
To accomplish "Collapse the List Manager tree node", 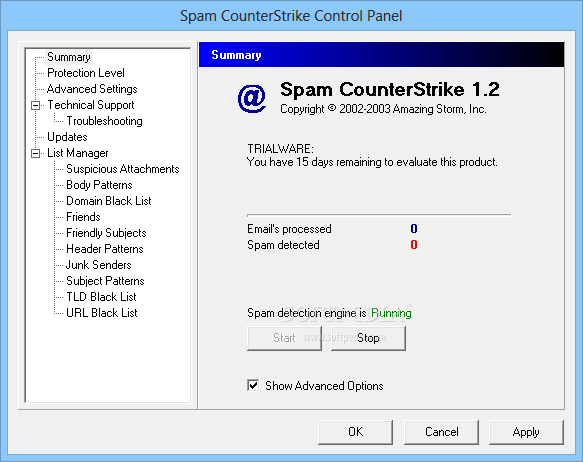I will (36, 153).
